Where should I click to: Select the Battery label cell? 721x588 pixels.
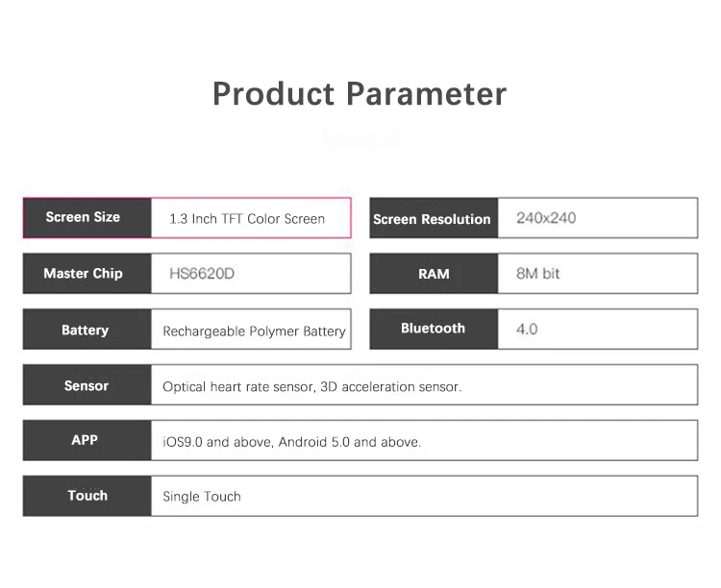click(87, 330)
